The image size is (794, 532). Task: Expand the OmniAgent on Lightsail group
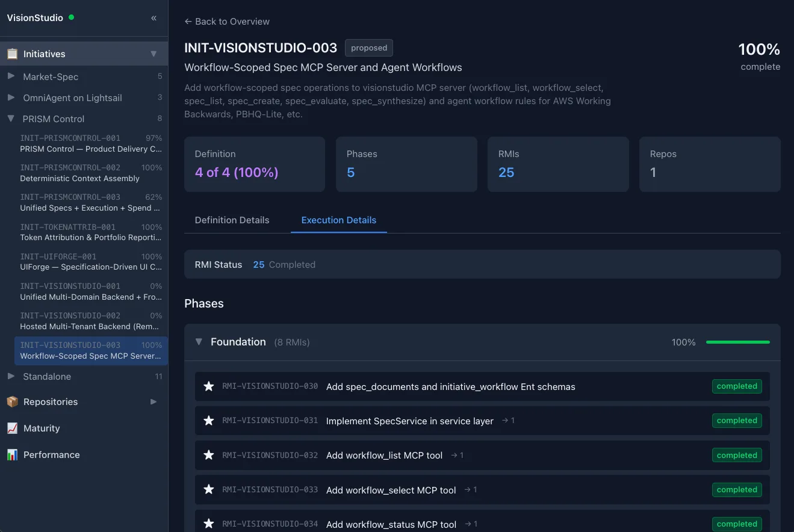[11, 97]
